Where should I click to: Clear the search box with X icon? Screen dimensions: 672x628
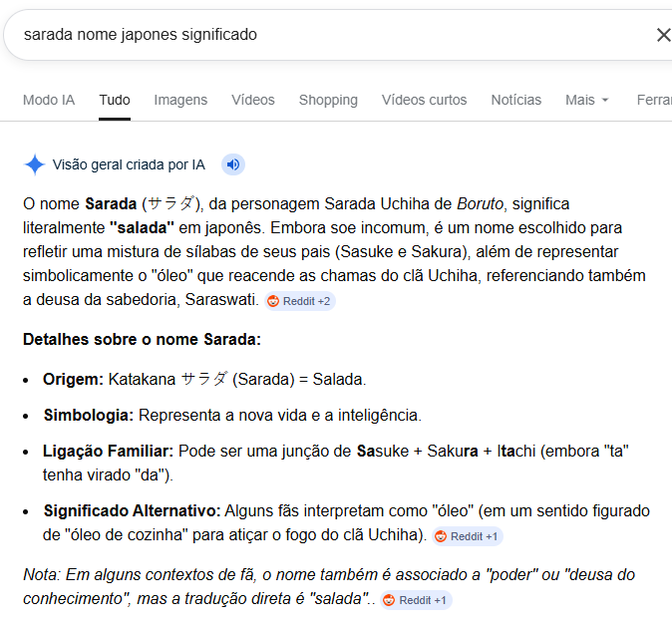point(663,35)
